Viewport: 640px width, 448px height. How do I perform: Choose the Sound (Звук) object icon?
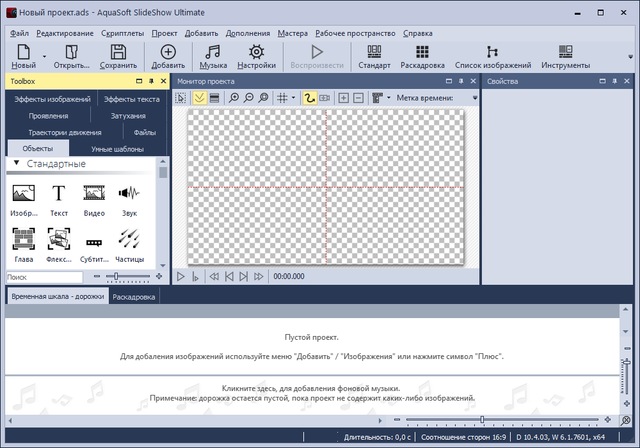pos(129,199)
